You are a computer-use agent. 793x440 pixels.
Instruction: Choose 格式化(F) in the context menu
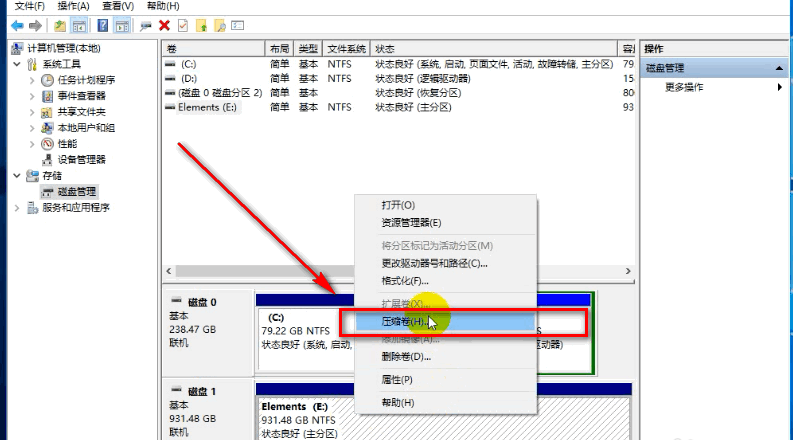tap(404, 281)
